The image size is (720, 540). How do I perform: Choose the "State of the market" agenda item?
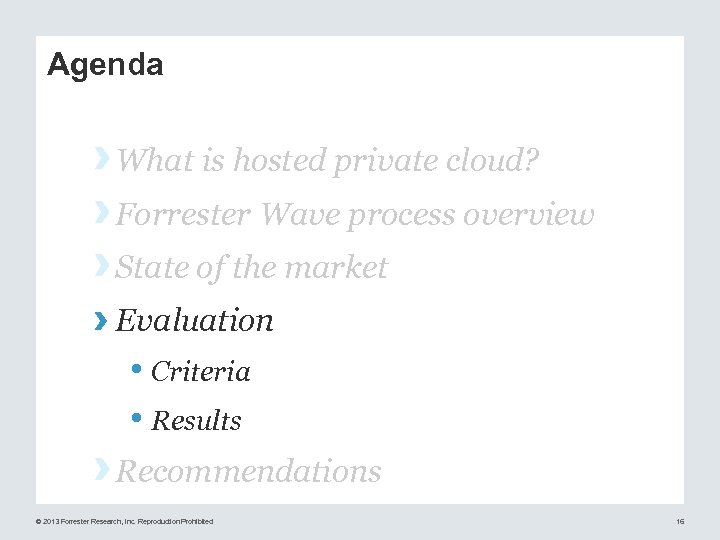pyautogui.click(x=252, y=267)
